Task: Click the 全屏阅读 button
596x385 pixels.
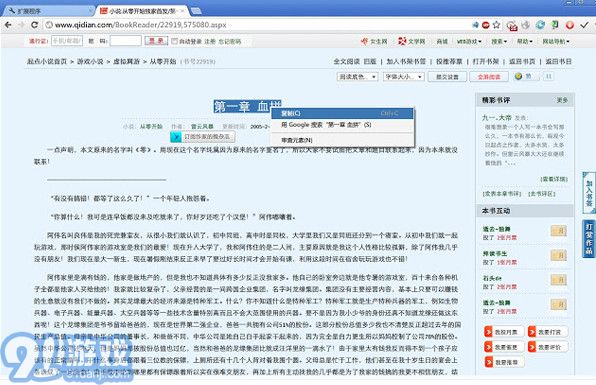Action: [x=489, y=77]
